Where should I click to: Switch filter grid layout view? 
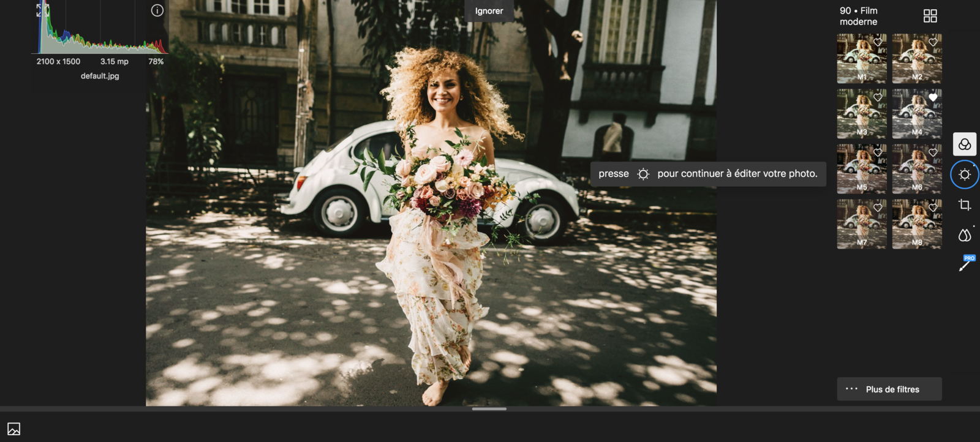930,16
